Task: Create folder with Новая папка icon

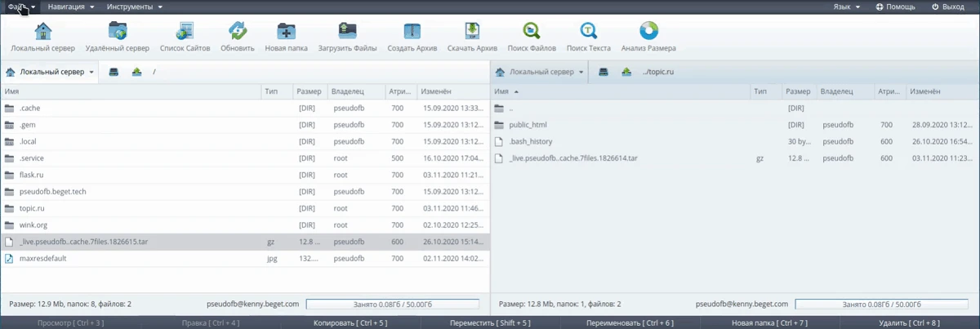Action: pos(286,32)
